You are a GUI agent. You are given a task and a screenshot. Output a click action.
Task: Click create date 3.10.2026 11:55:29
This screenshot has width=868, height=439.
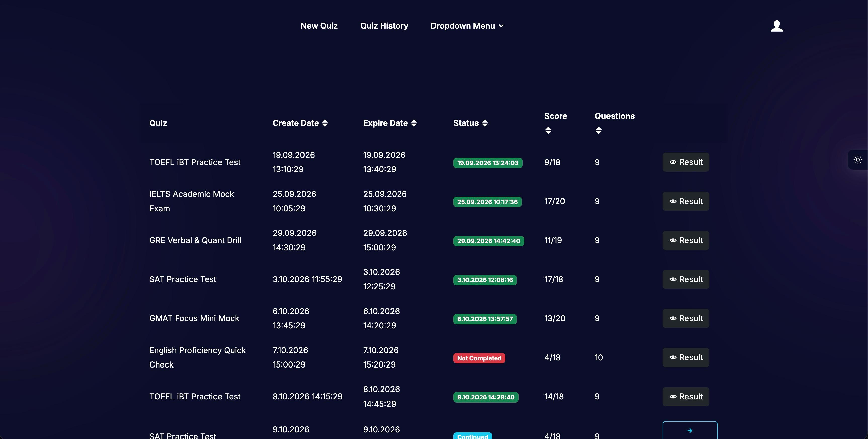pyautogui.click(x=307, y=279)
